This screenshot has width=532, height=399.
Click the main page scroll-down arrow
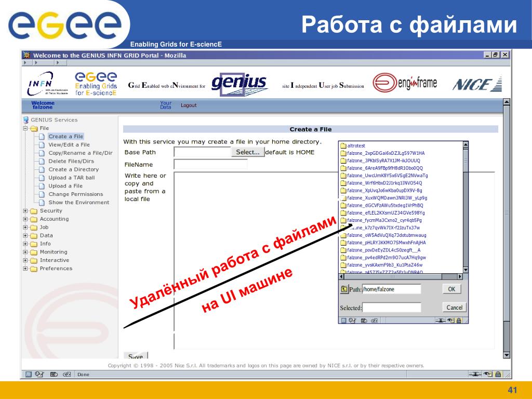tap(507, 355)
